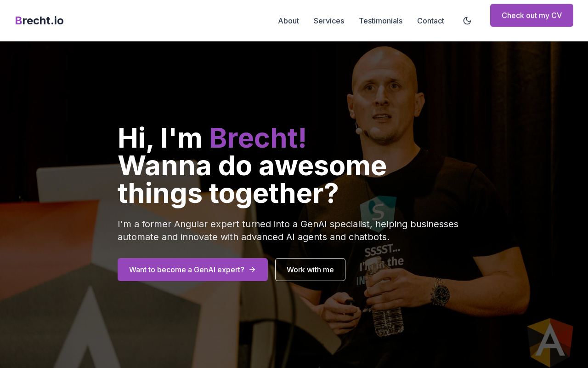Click the arrow icon in the GenAI button

pos(252,270)
